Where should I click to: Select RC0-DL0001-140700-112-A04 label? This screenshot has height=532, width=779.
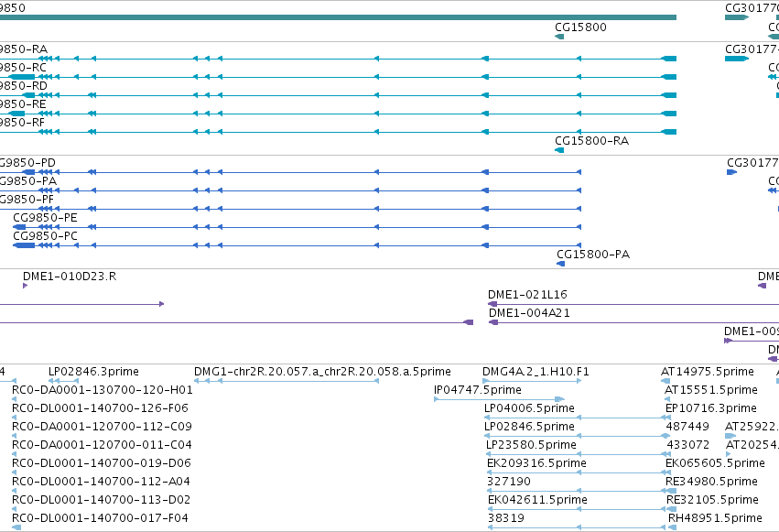[101, 482]
